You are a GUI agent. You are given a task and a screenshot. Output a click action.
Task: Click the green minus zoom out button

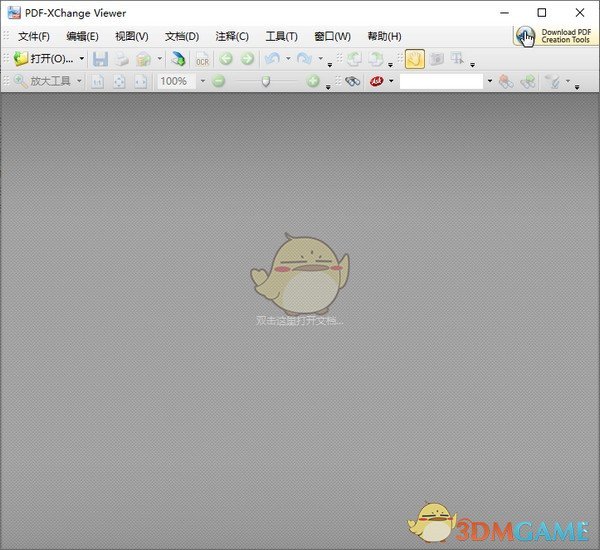click(218, 81)
